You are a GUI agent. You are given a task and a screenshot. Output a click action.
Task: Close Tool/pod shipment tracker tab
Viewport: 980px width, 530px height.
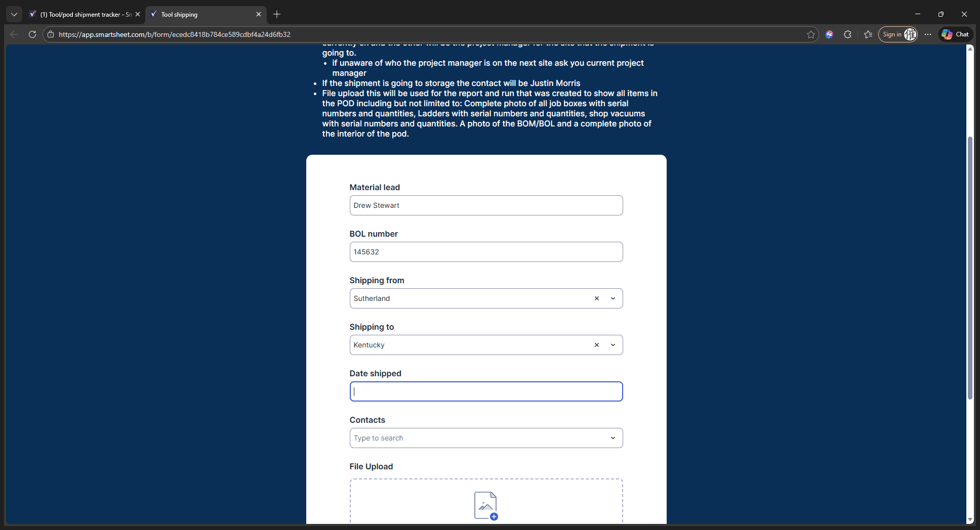pos(138,14)
